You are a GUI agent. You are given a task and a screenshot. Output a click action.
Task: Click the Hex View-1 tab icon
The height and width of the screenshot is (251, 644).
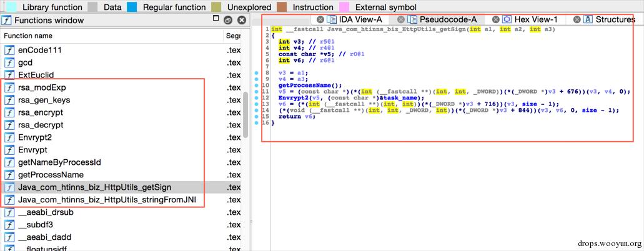pyautogui.click(x=507, y=19)
